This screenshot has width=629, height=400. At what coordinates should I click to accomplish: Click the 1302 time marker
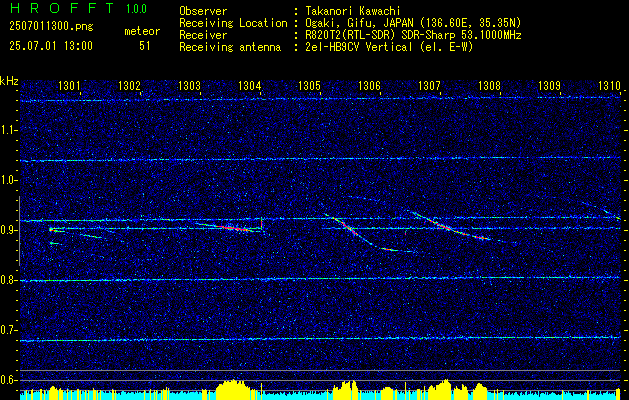[x=129, y=85]
